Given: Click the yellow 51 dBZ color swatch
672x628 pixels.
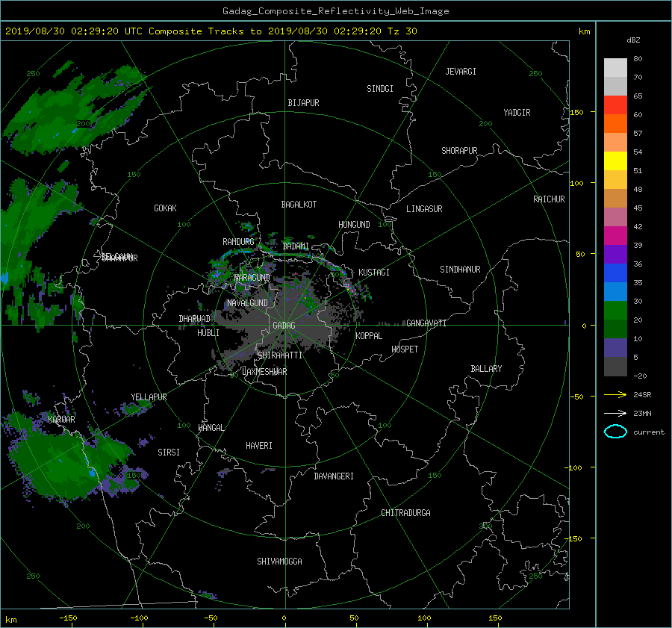Looking at the screenshot, I should coord(615,161).
